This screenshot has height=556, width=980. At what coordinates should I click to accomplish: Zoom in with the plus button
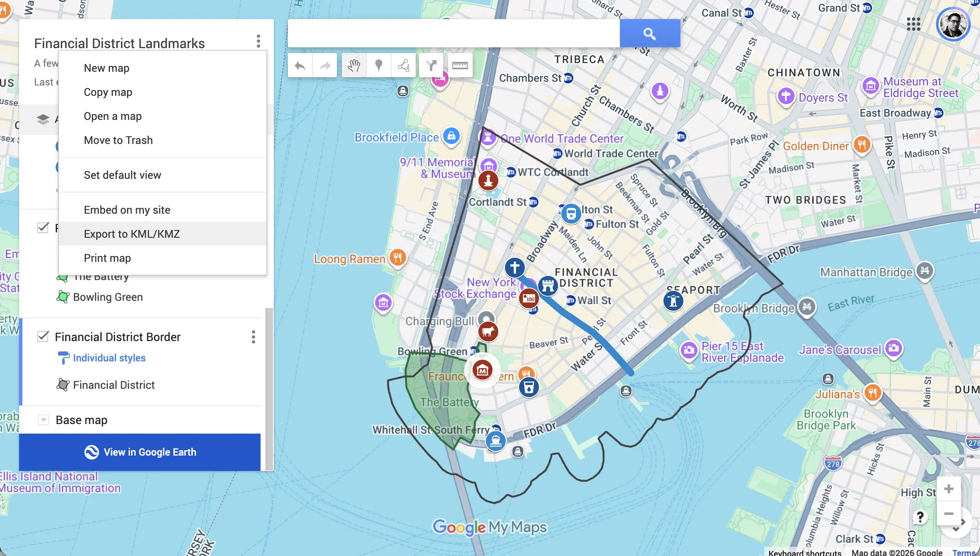[948, 489]
